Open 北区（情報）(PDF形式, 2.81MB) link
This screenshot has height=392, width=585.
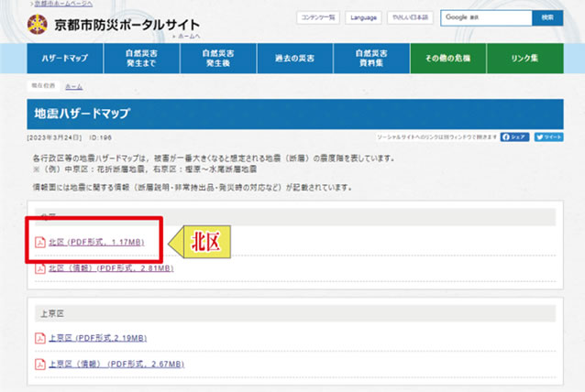pos(111,268)
